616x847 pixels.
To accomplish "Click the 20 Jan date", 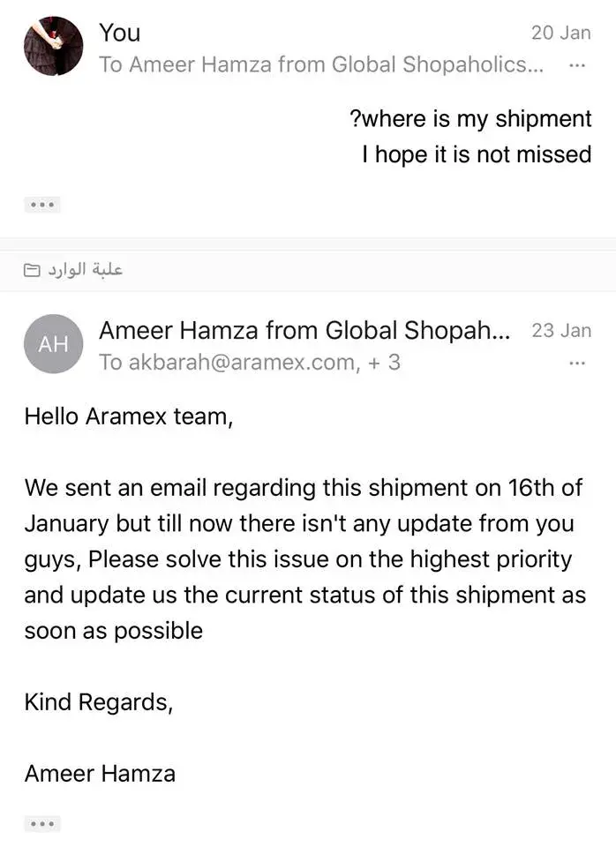I will pos(560,33).
